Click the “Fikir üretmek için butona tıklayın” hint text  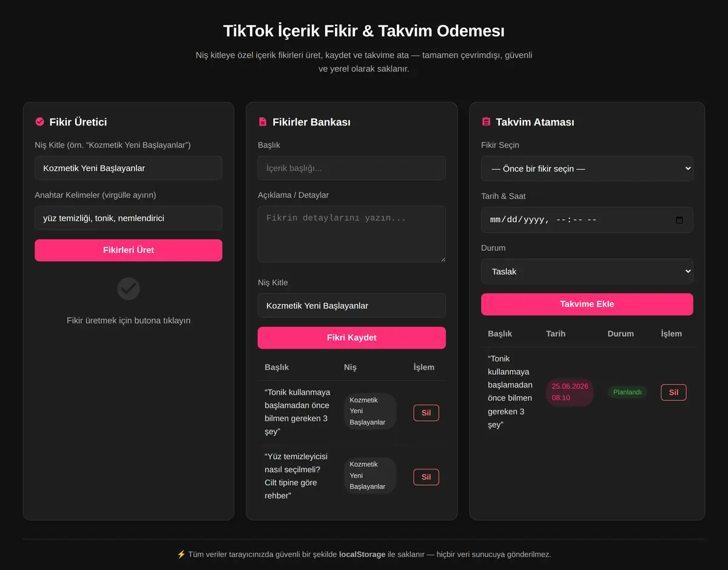pyautogui.click(x=129, y=320)
